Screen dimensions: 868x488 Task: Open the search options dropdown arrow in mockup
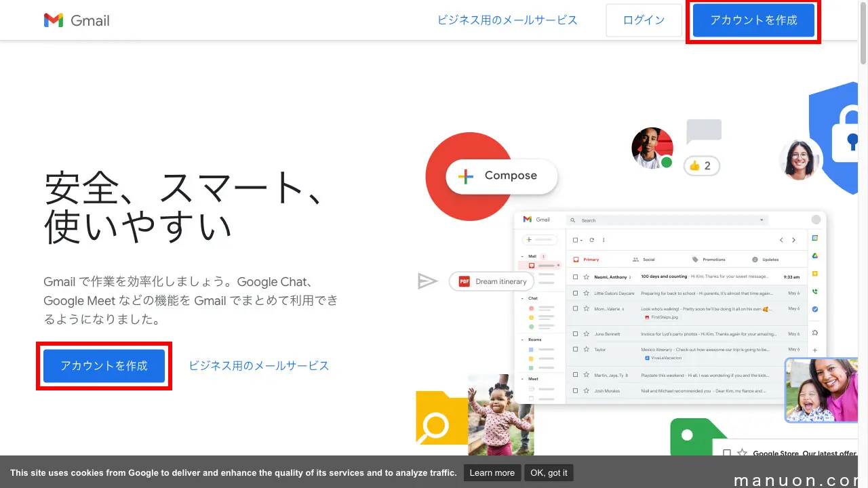point(762,220)
